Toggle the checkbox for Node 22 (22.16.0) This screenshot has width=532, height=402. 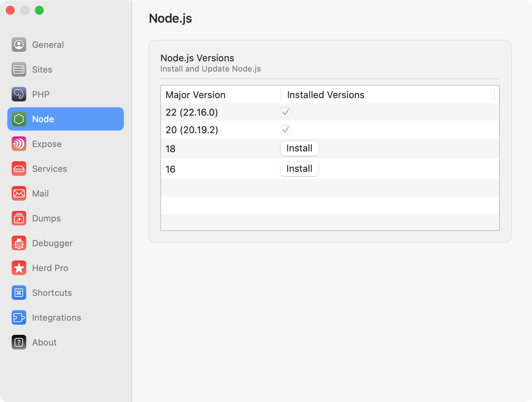point(286,112)
